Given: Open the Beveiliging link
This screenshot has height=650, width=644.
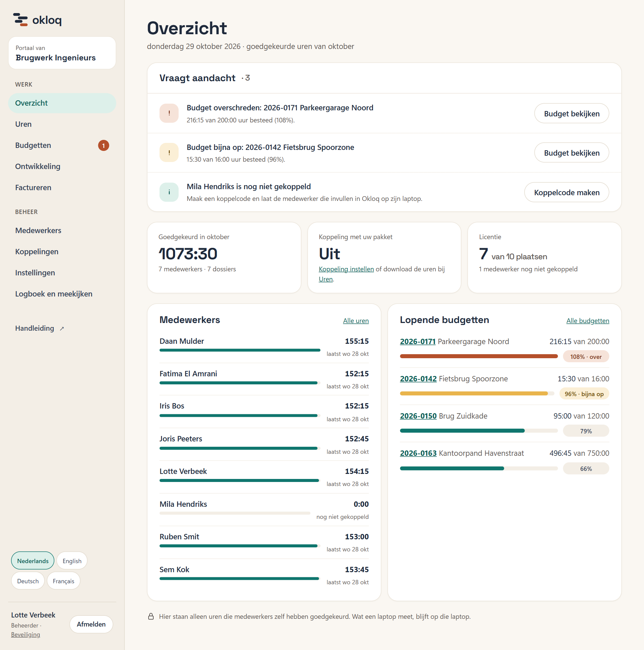Looking at the screenshot, I should tap(25, 635).
